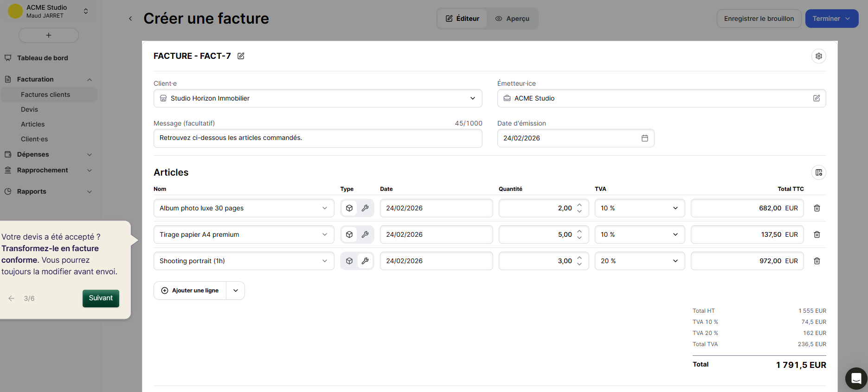The image size is (868, 392).
Task: Increase Album photo luxe quantity
Action: [x=579, y=205]
